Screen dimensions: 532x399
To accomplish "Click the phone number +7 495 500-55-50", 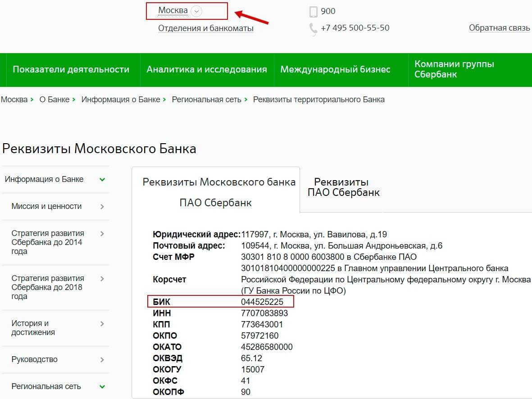I will click(x=355, y=28).
